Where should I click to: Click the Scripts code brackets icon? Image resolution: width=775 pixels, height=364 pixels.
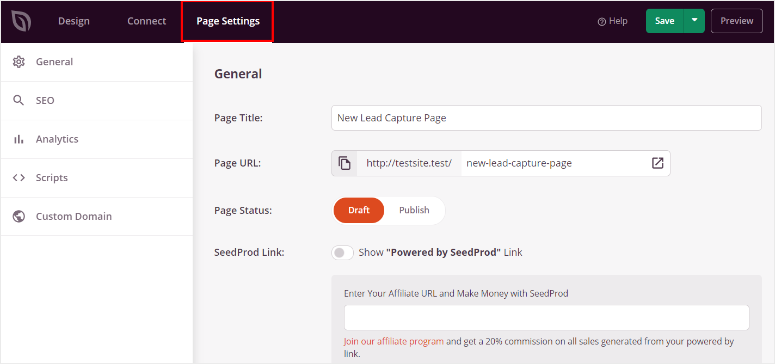19,178
